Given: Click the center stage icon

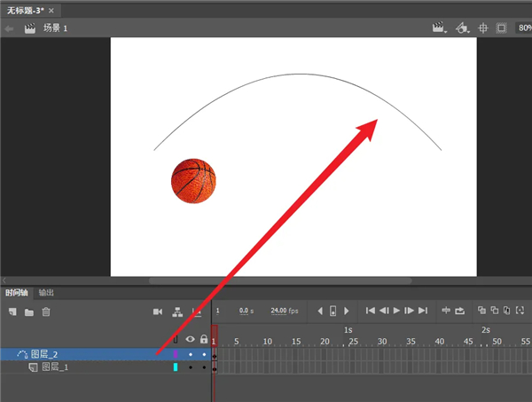Looking at the screenshot, I should click(483, 28).
